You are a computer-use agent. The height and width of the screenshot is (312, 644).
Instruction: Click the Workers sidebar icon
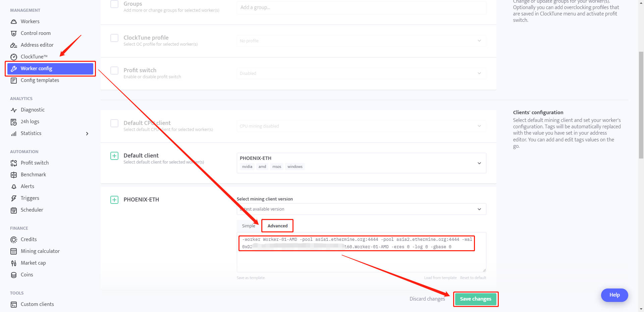[x=14, y=21]
